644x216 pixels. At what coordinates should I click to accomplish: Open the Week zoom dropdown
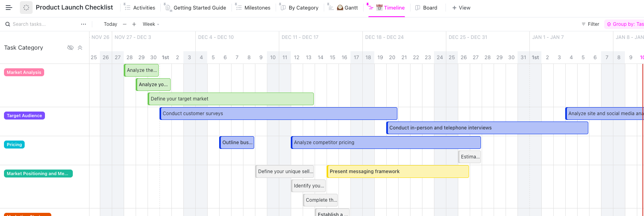pyautogui.click(x=151, y=24)
